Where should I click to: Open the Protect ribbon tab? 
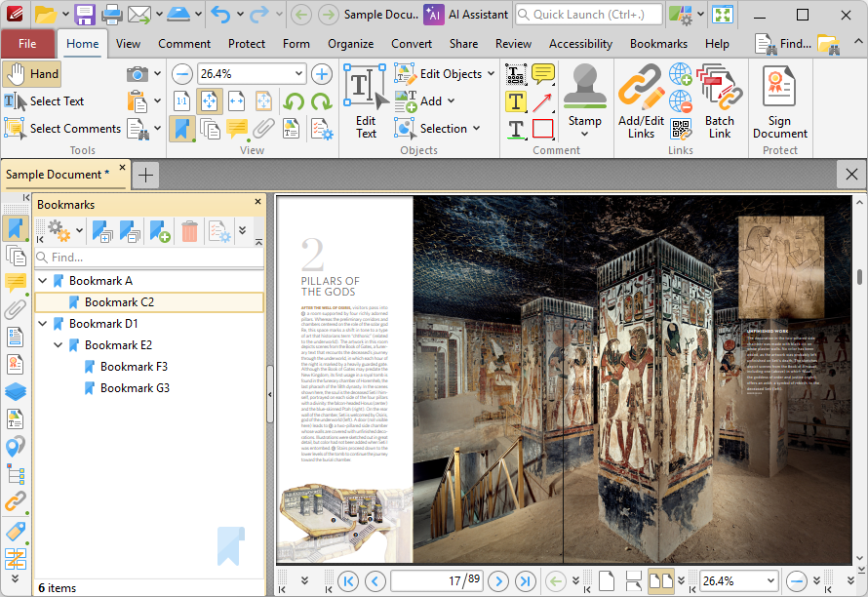coord(247,44)
